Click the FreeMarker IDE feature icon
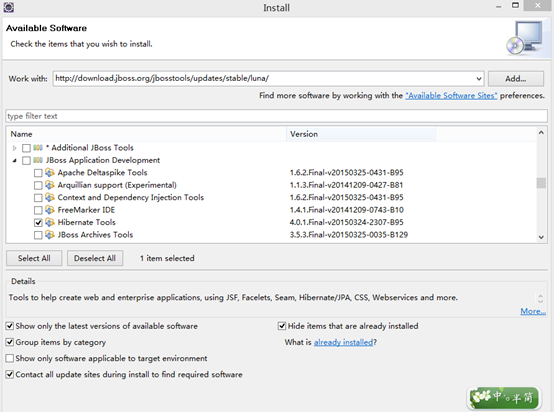 tap(50, 210)
